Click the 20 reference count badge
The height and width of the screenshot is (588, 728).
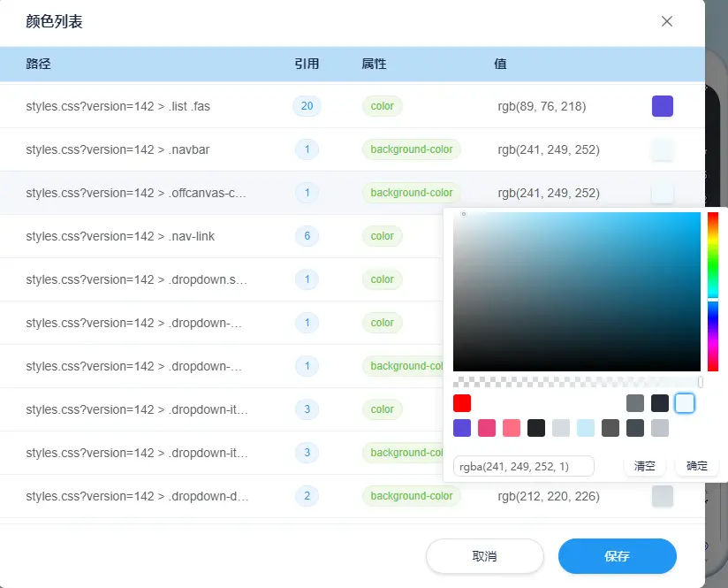pyautogui.click(x=307, y=106)
